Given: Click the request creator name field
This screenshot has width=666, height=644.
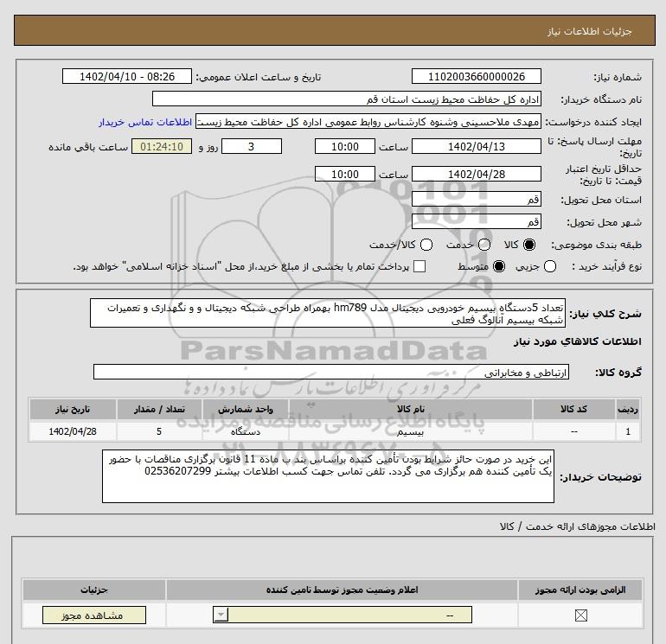Looking at the screenshot, I should click(368, 122).
